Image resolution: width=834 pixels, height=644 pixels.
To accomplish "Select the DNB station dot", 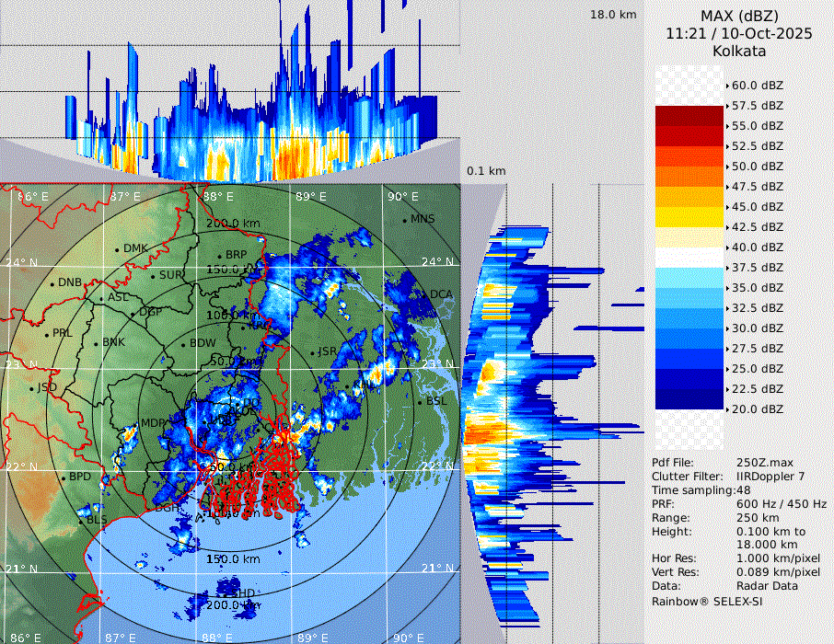I will (x=52, y=282).
